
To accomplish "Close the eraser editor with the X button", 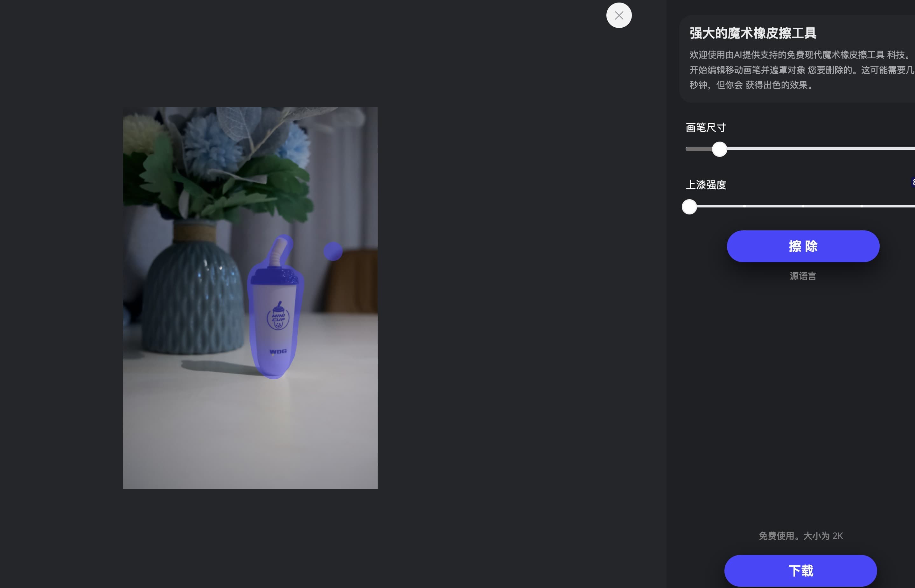I will point(619,15).
